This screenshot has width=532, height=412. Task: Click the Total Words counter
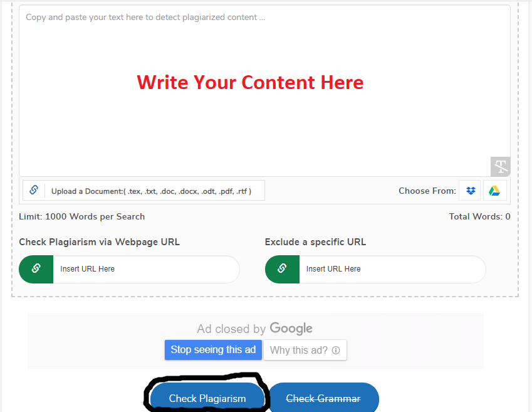click(x=479, y=216)
